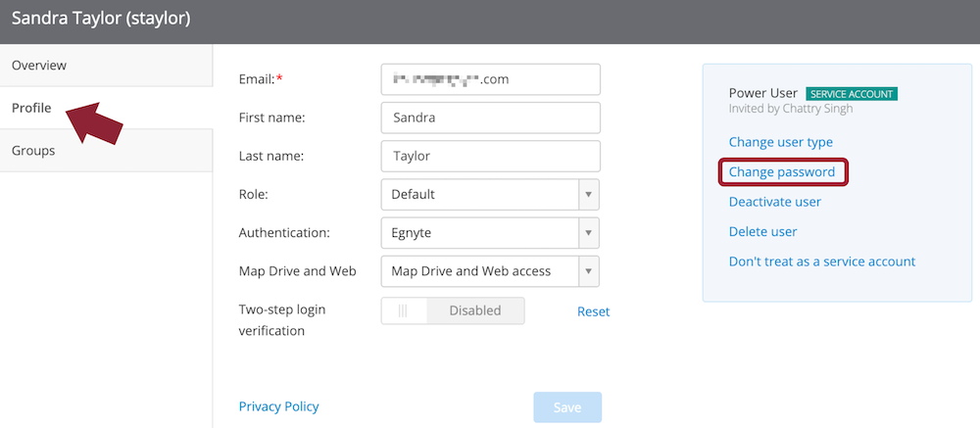Click the Service Account badge
Image resolution: width=980 pixels, height=428 pixels.
pyautogui.click(x=852, y=94)
